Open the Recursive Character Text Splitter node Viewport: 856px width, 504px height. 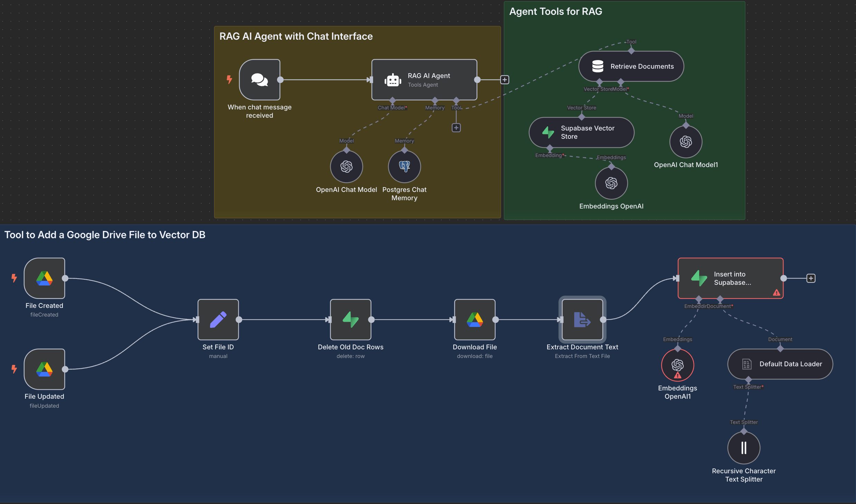pyautogui.click(x=743, y=448)
